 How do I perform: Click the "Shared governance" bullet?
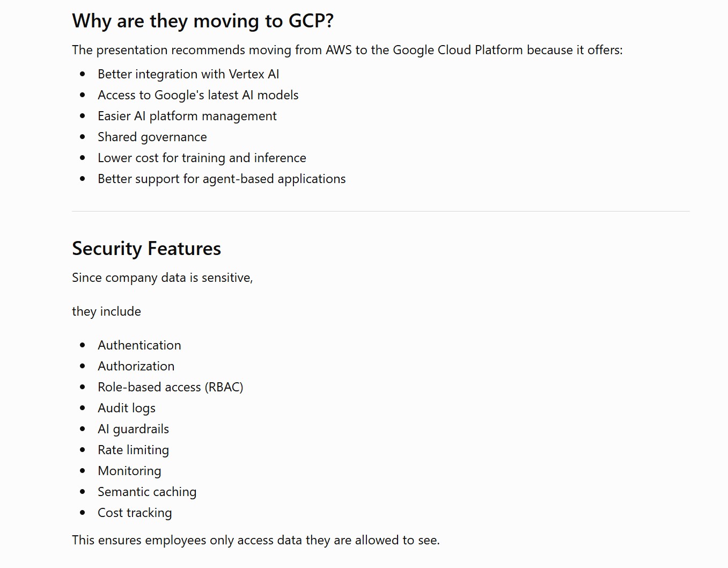152,137
